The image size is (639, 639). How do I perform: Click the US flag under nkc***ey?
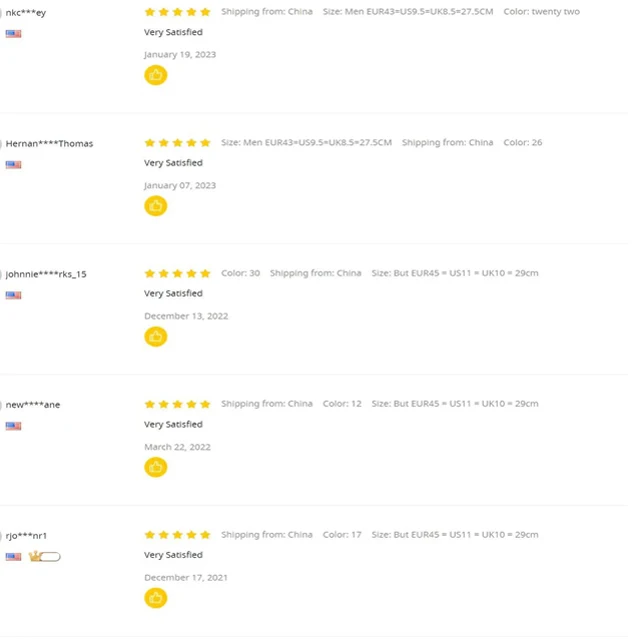[x=13, y=34]
